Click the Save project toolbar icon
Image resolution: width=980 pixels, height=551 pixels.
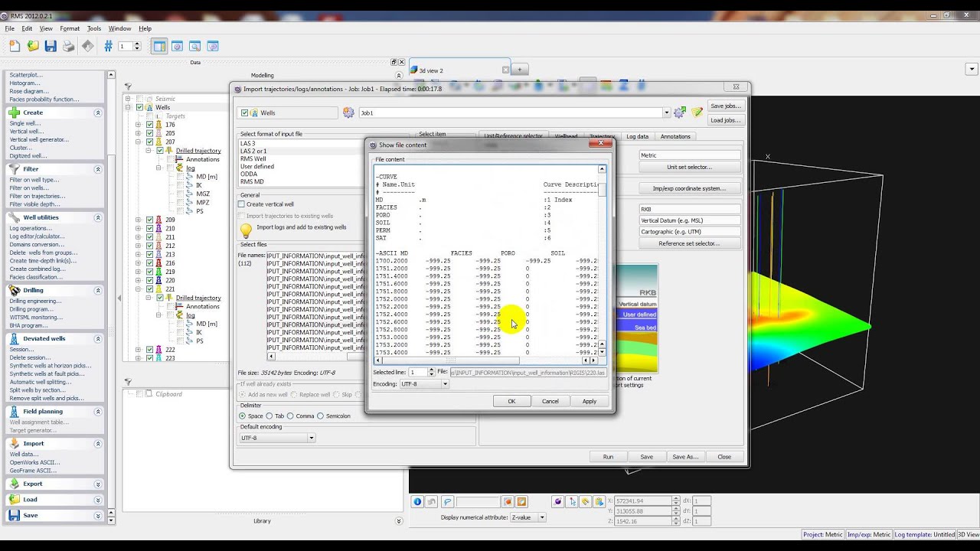click(x=51, y=46)
